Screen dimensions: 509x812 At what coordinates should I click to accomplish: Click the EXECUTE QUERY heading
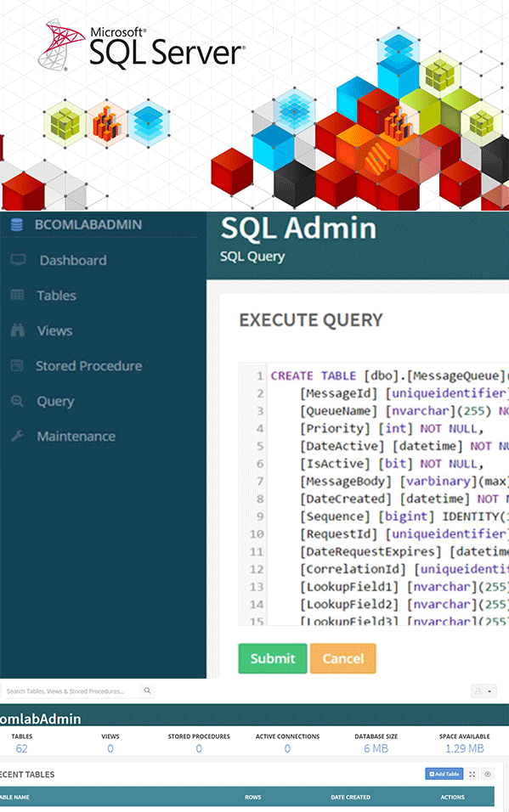coord(311,320)
